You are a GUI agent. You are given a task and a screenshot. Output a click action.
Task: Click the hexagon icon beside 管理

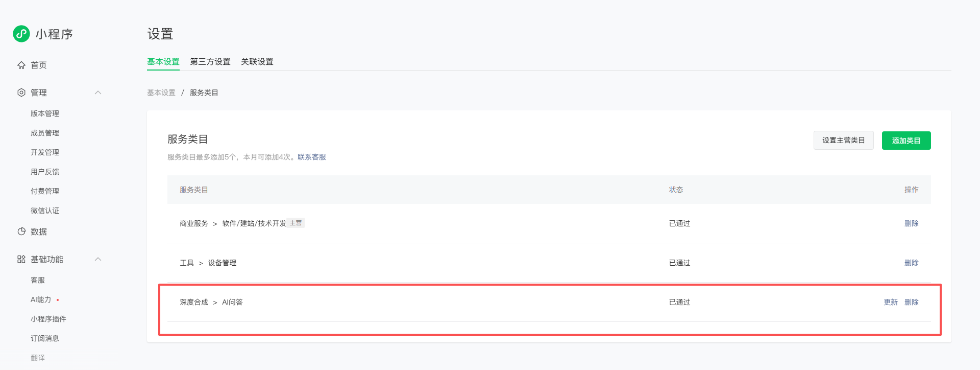[21, 92]
